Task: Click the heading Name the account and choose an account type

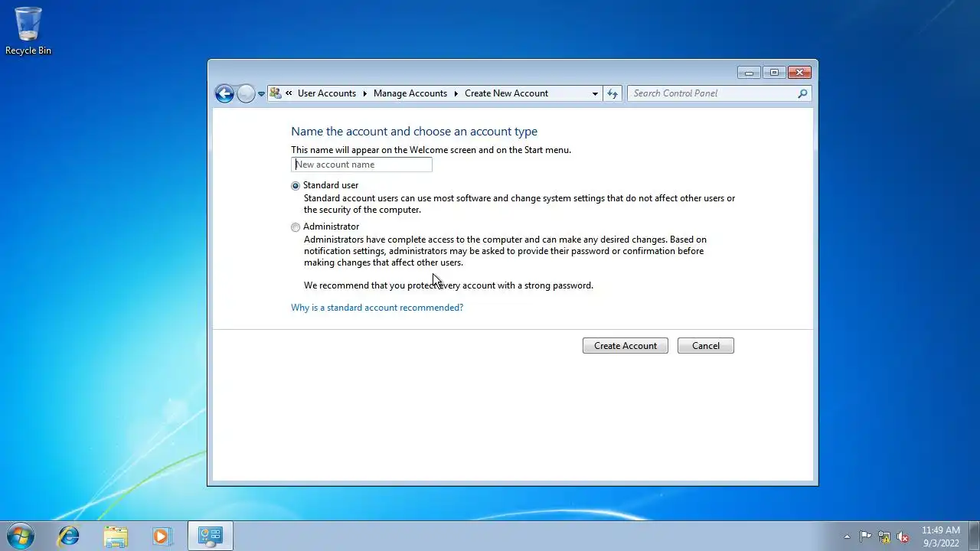Action: point(414,132)
